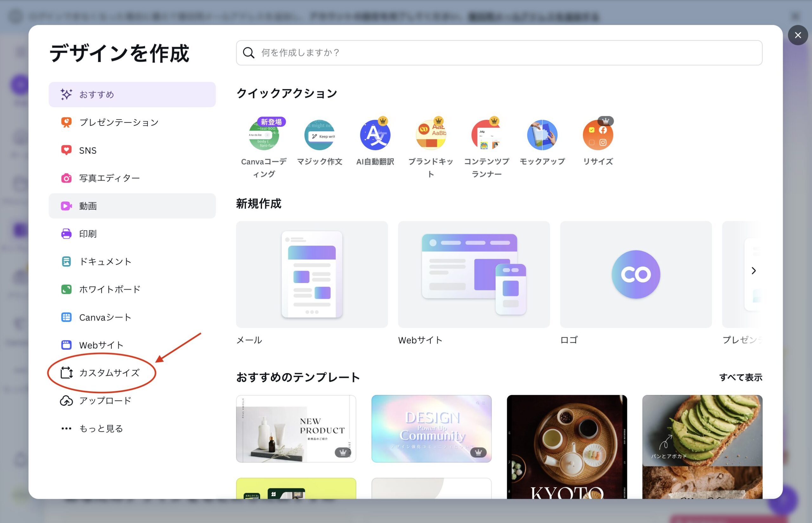Close the デザインを作成 dialog
Image resolution: width=812 pixels, height=523 pixels.
tap(798, 35)
